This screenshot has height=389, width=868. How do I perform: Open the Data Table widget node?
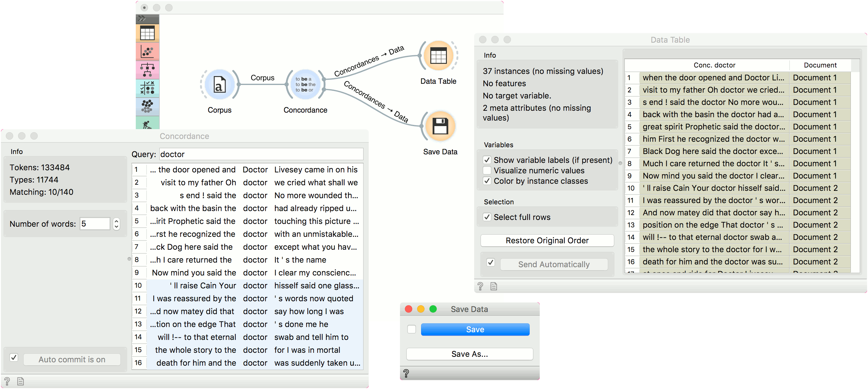[438, 56]
